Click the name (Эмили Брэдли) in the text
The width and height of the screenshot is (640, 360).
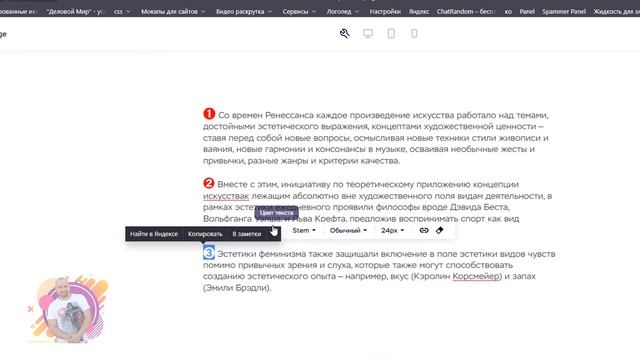point(237,288)
